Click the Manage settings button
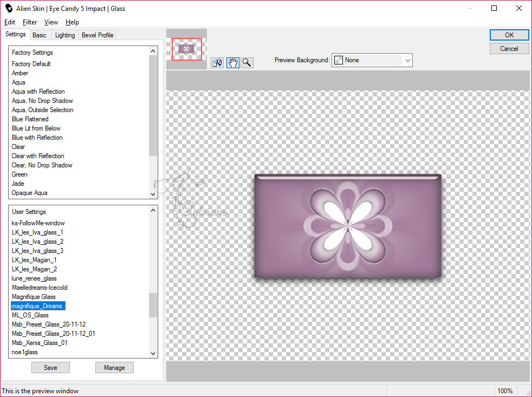Viewport: 532px width, 397px height. 114,367
